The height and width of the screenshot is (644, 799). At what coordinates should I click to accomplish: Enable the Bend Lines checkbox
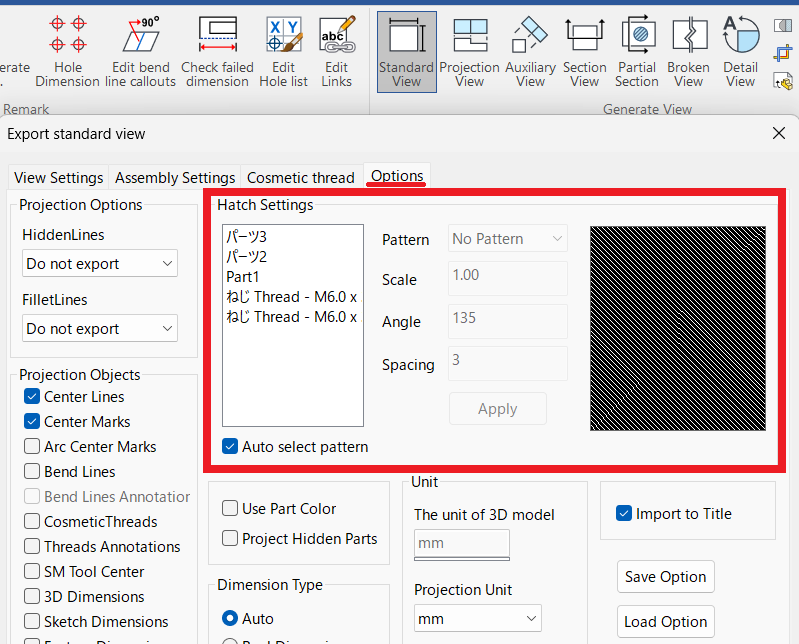pyautogui.click(x=32, y=471)
